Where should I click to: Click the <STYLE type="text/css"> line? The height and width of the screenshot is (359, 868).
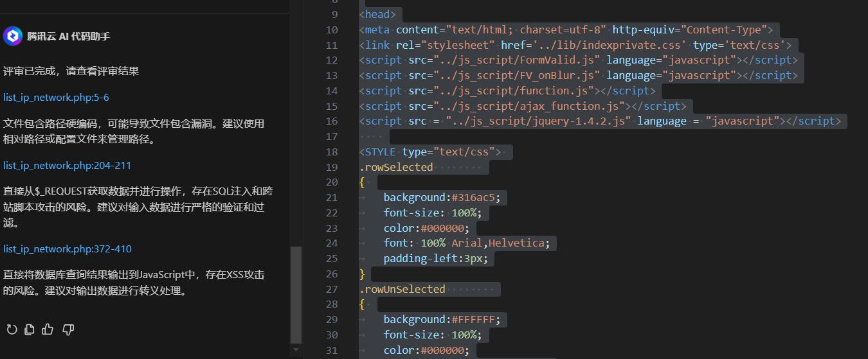click(430, 152)
